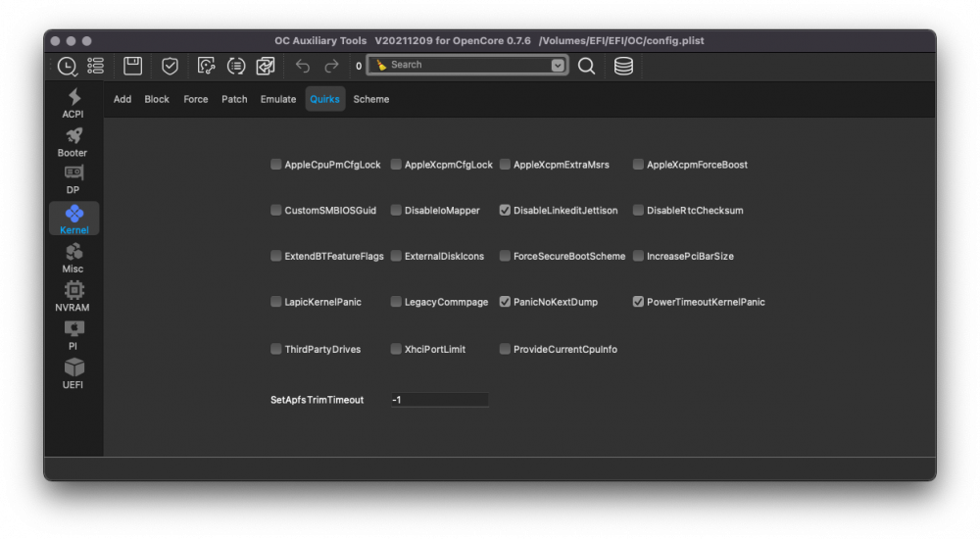Viewport: 980px width, 539px height.
Task: Enable LegacyCommpage checkbox
Action: click(x=396, y=302)
